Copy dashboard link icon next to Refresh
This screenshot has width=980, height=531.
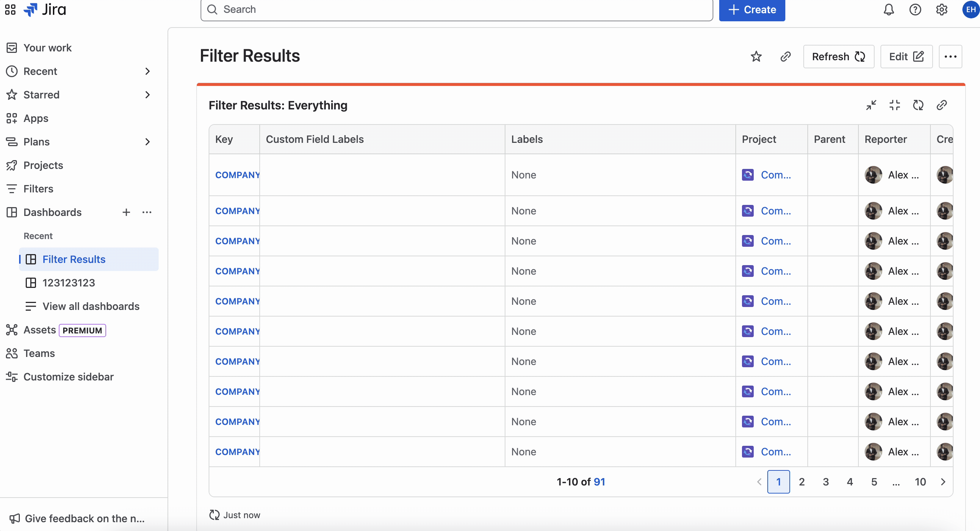(785, 57)
